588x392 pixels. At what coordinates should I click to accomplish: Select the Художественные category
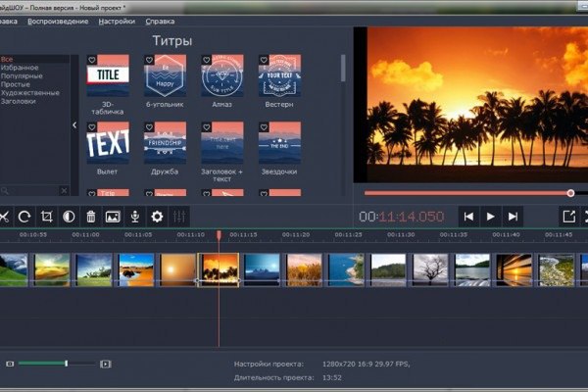pos(30,93)
